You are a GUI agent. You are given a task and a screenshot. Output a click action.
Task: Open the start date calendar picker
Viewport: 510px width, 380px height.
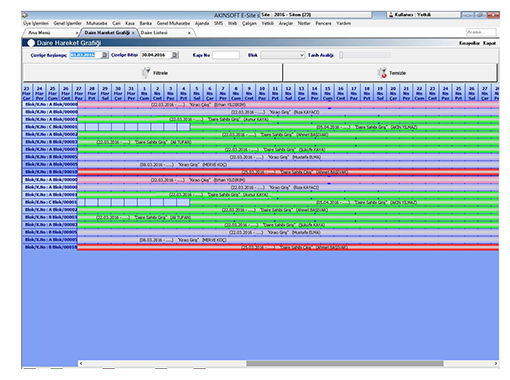(105, 55)
